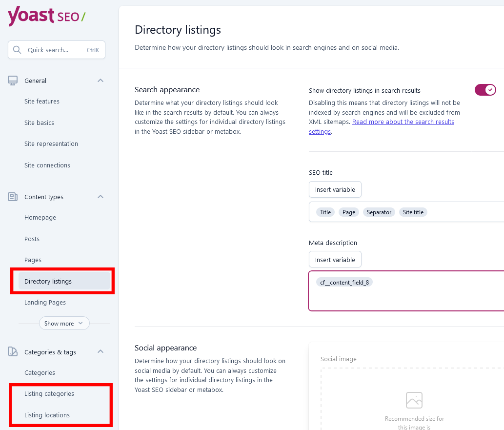Open Site features settings
Screen dimensions: 504x430
point(42,102)
